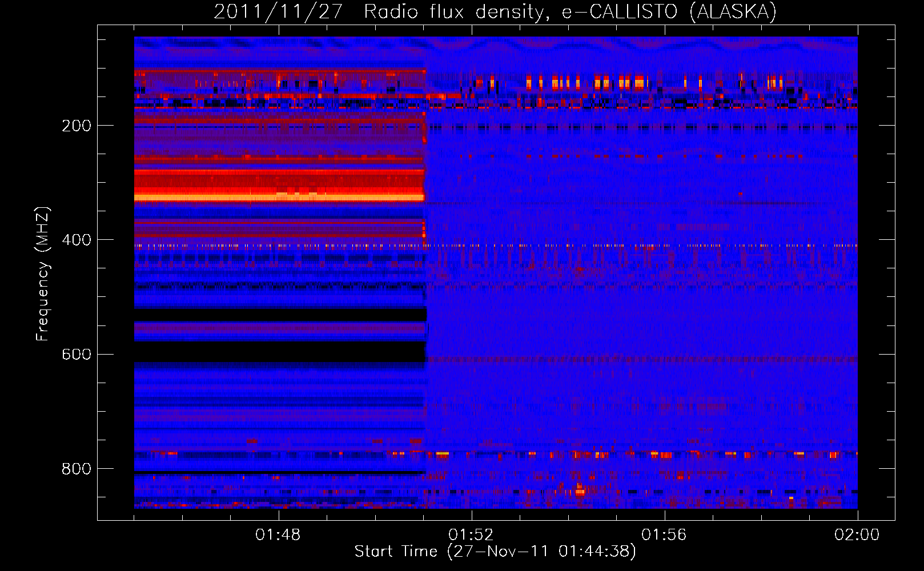Click the 02:00 time tick label
The height and width of the screenshot is (571, 924).
pyautogui.click(x=857, y=535)
